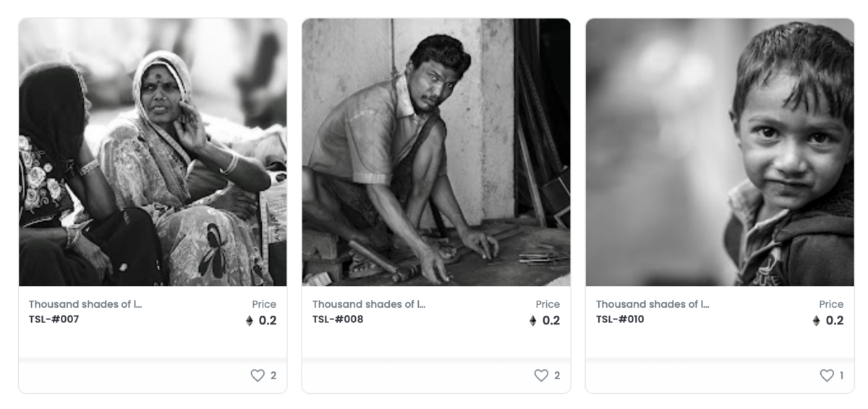Viewport: 868px width, 409px height.
Task: Click the heart icon on TSL-#008 card
Action: pos(541,375)
